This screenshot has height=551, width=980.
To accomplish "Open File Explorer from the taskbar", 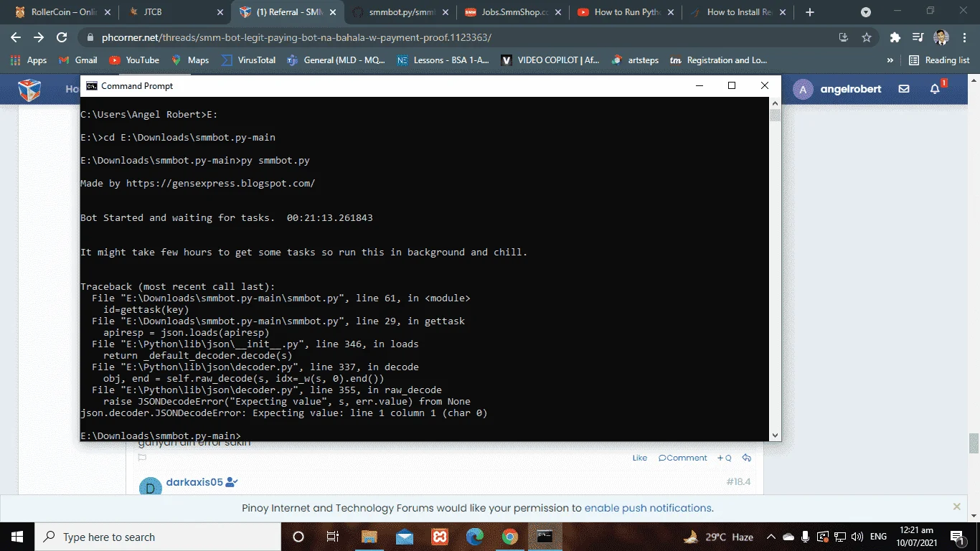I will (x=369, y=537).
